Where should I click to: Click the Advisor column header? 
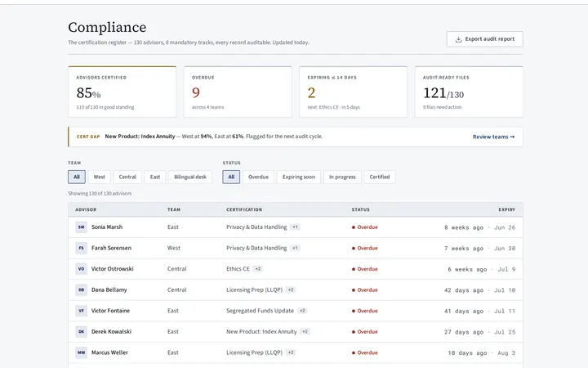point(86,209)
